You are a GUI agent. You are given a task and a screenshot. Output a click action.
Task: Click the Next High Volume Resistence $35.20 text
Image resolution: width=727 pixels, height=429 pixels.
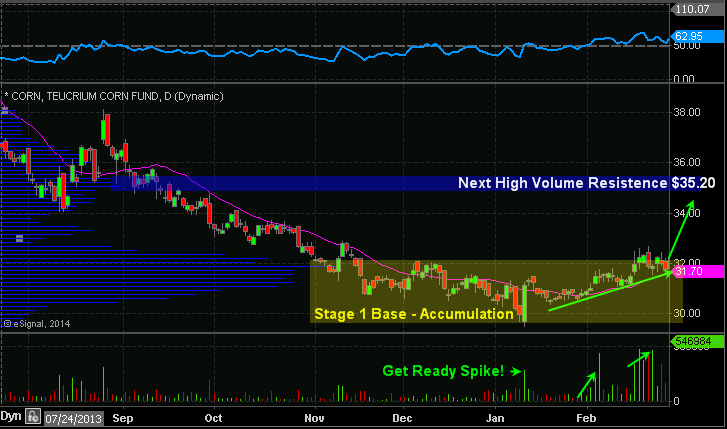click(x=587, y=183)
